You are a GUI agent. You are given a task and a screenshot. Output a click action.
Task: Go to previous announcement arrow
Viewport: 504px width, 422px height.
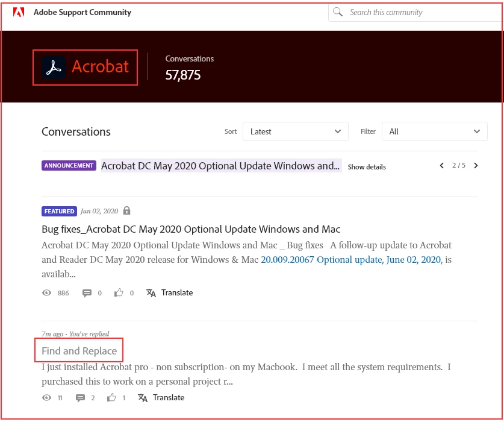(442, 165)
